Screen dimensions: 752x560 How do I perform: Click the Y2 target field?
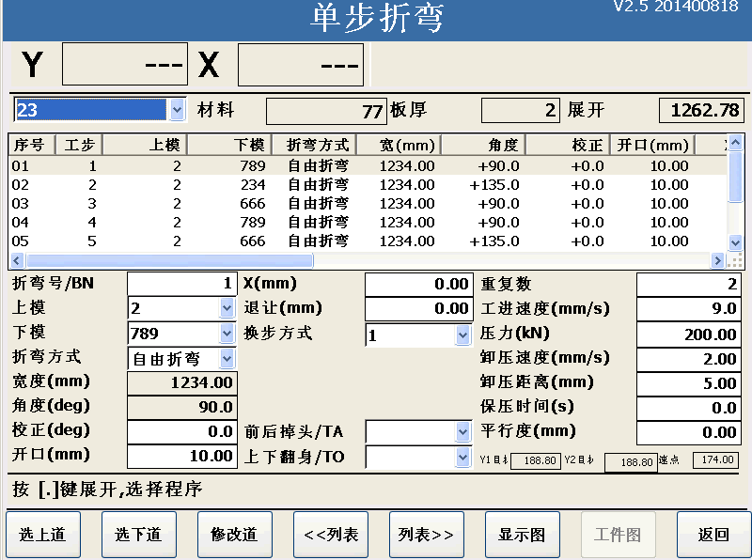coord(631,462)
